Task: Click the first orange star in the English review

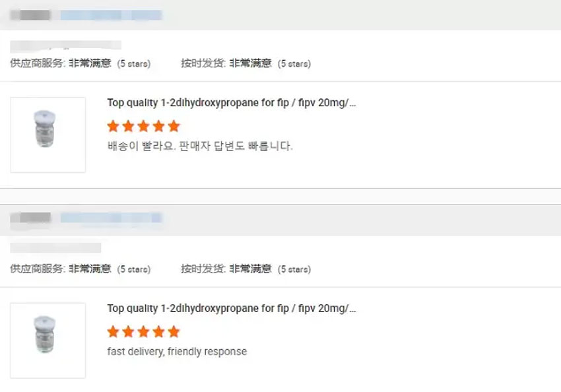Action: point(113,331)
